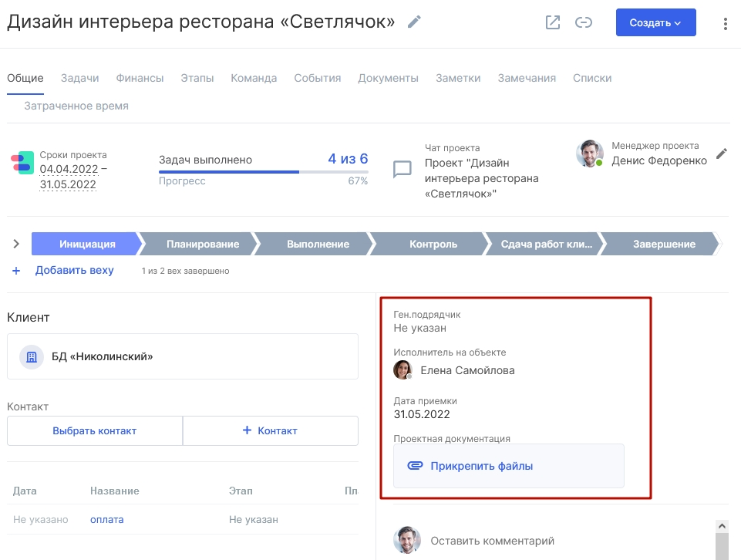741x560 pixels.
Task: Open the Списки tab
Action: pos(592,78)
